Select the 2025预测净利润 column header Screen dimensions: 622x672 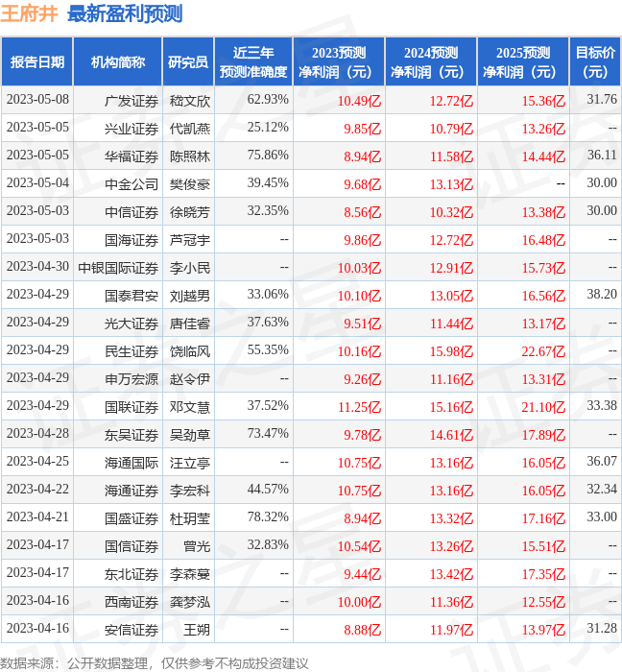(522, 62)
